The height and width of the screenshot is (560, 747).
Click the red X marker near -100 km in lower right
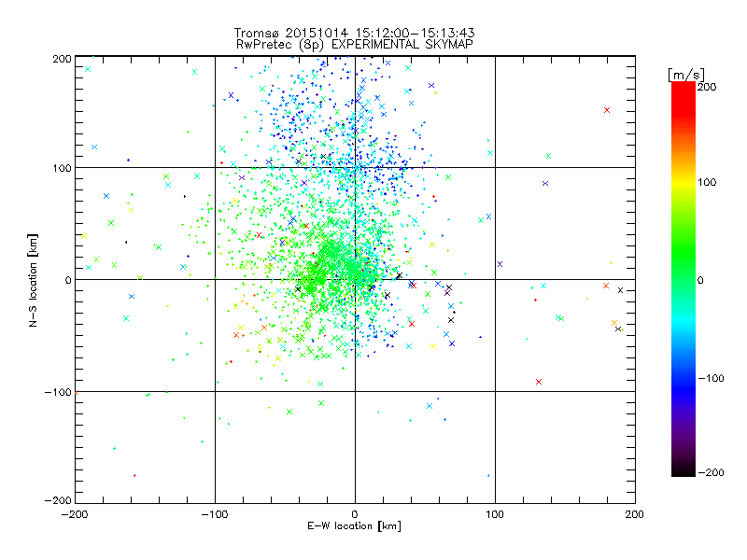click(x=539, y=382)
